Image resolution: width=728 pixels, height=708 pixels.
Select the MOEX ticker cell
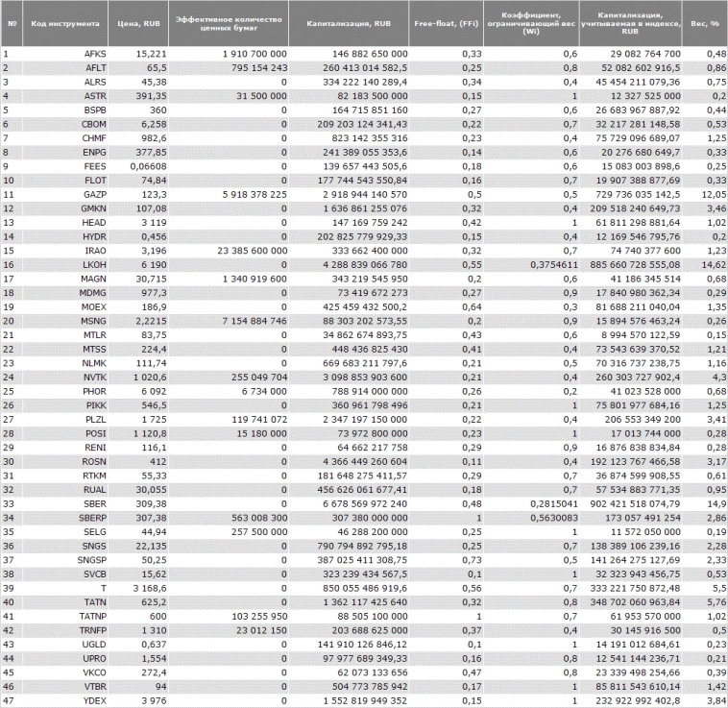pos(65,306)
